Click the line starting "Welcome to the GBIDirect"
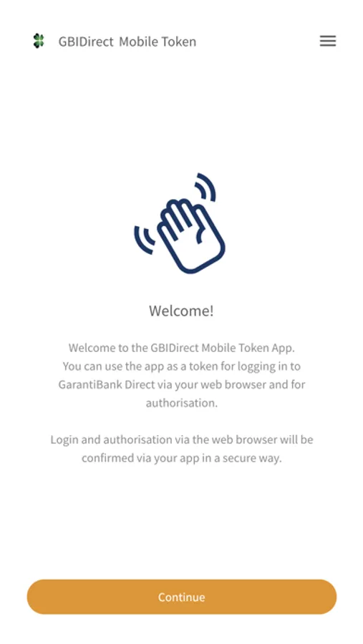The image size is (363, 644). tap(181, 348)
